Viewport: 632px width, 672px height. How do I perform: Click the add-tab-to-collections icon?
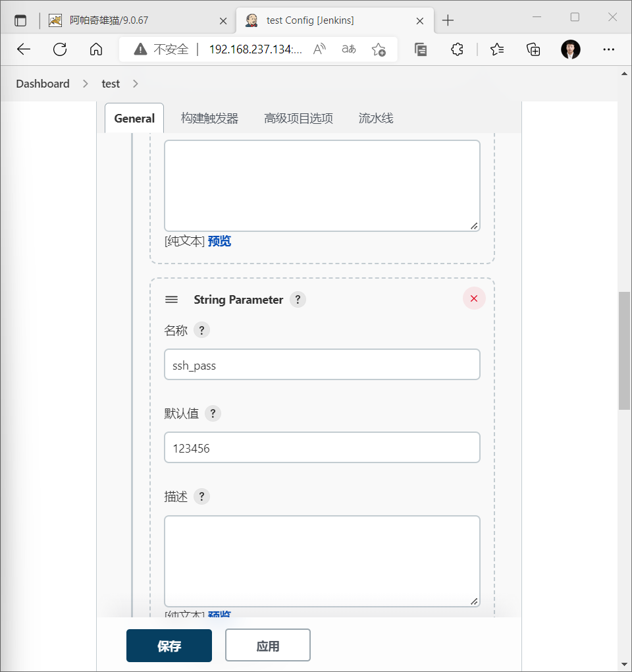pyautogui.click(x=533, y=49)
